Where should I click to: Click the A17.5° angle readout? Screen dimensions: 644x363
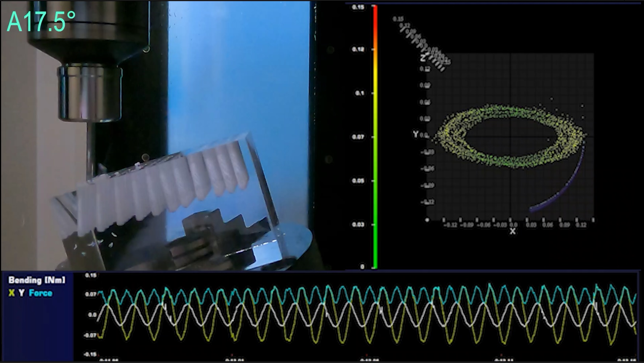click(x=41, y=22)
